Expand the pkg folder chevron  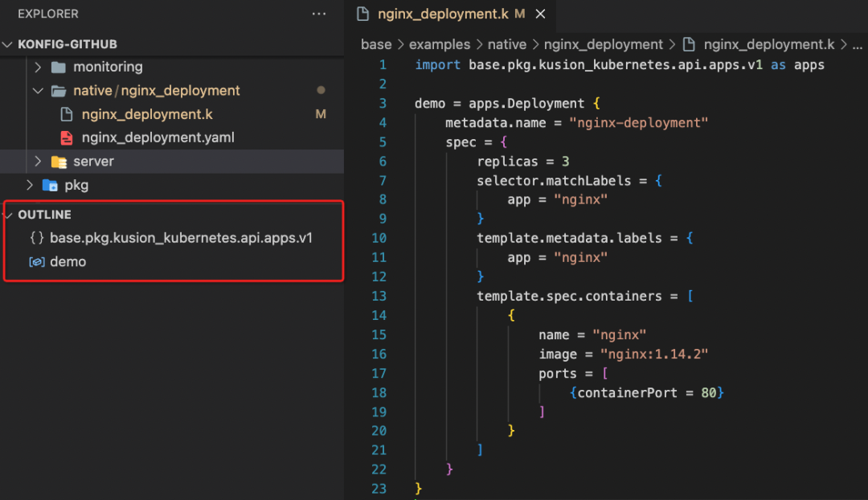point(29,185)
